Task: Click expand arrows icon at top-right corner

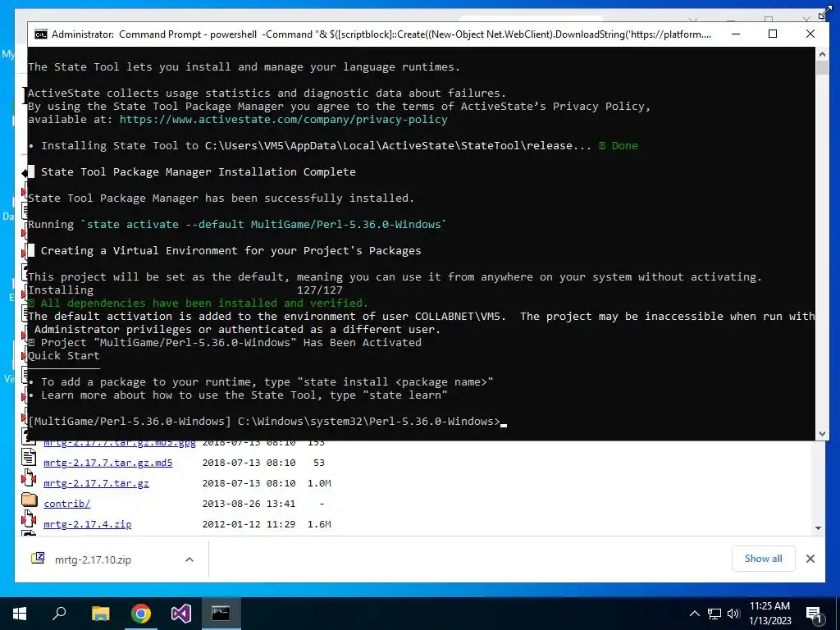Action: tap(825, 13)
